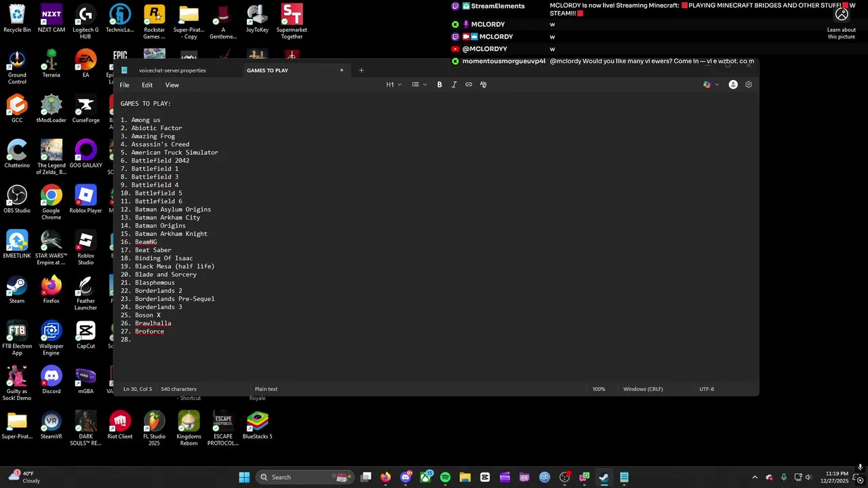
Task: Open tModLoader desktop icon
Action: pyautogui.click(x=52, y=109)
